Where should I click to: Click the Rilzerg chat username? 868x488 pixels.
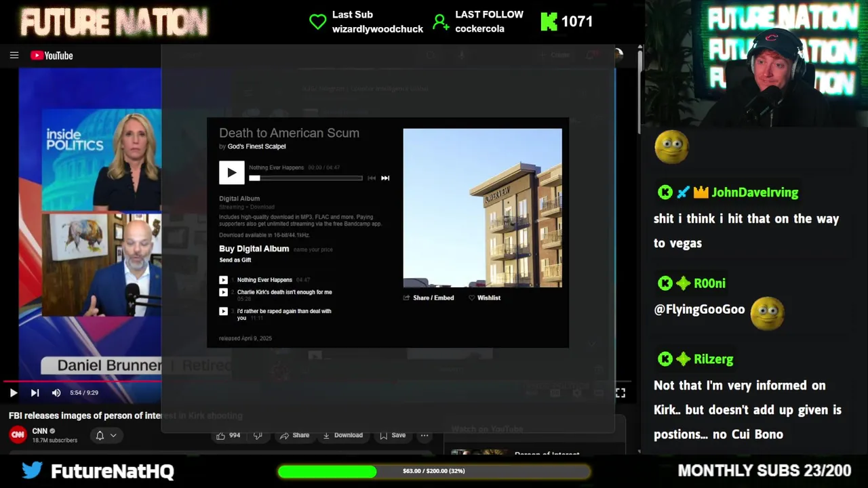tap(713, 359)
